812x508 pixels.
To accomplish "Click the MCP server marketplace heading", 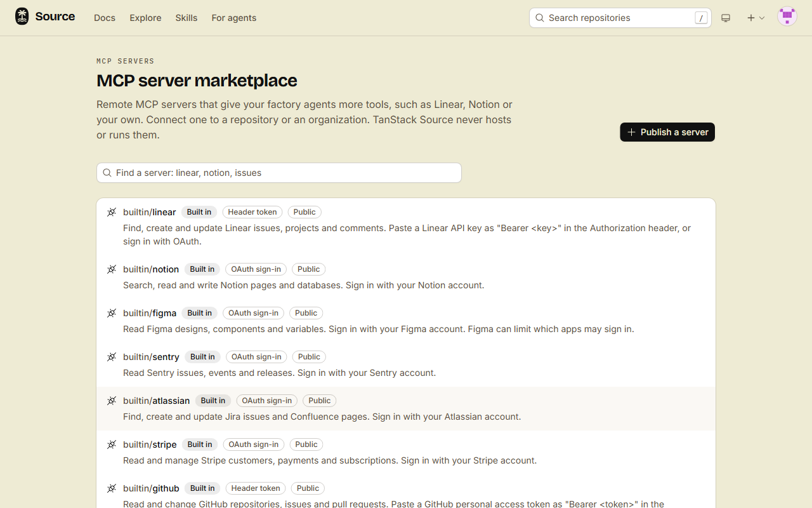I will [x=197, y=81].
